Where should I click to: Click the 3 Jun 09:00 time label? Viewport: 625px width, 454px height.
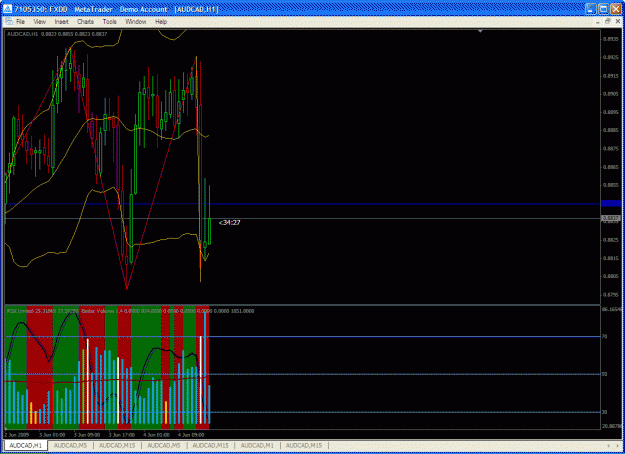pyautogui.click(x=85, y=434)
